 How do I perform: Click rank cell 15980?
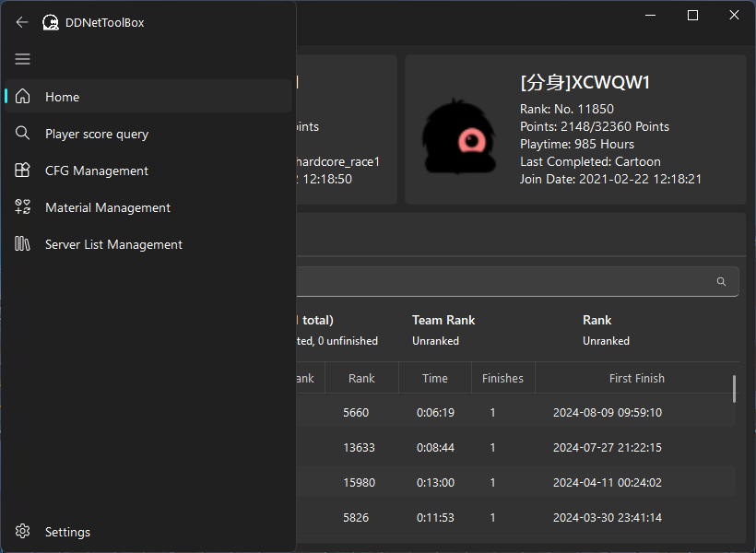(359, 483)
